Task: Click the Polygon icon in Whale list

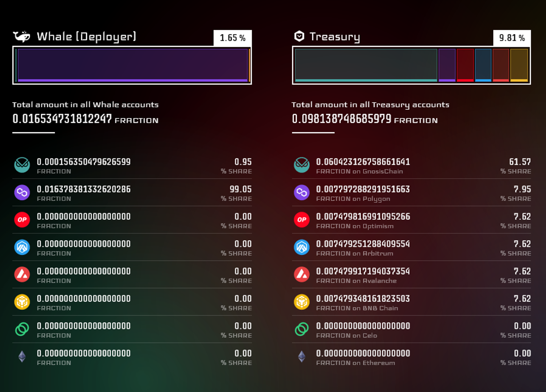Action: [22, 192]
